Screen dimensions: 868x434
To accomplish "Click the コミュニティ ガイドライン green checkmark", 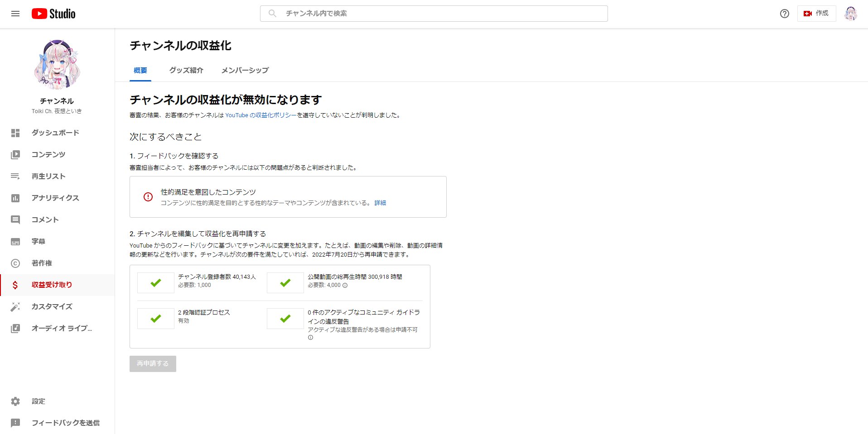I will 285,319.
